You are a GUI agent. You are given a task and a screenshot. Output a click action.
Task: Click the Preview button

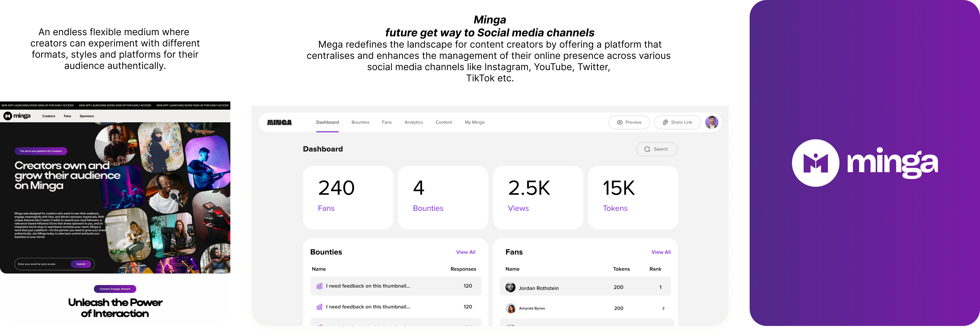click(x=629, y=123)
